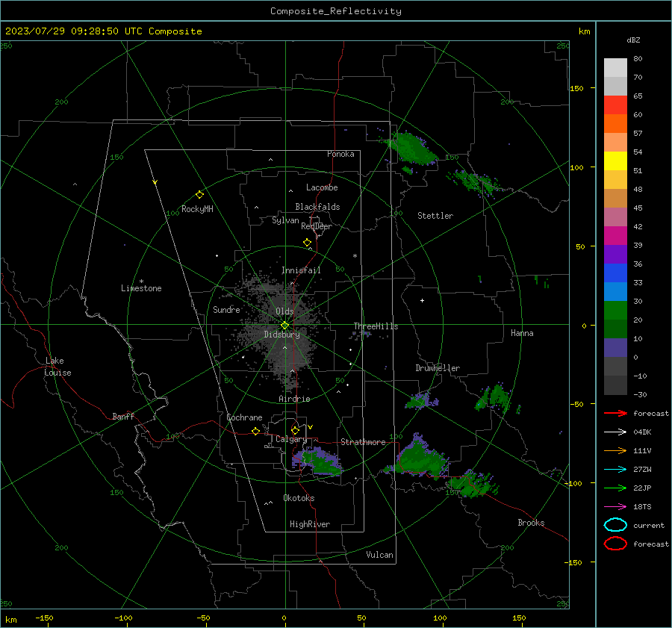Click the Composite_Reflectivity title
This screenshot has height=628, width=672.
click(336, 11)
